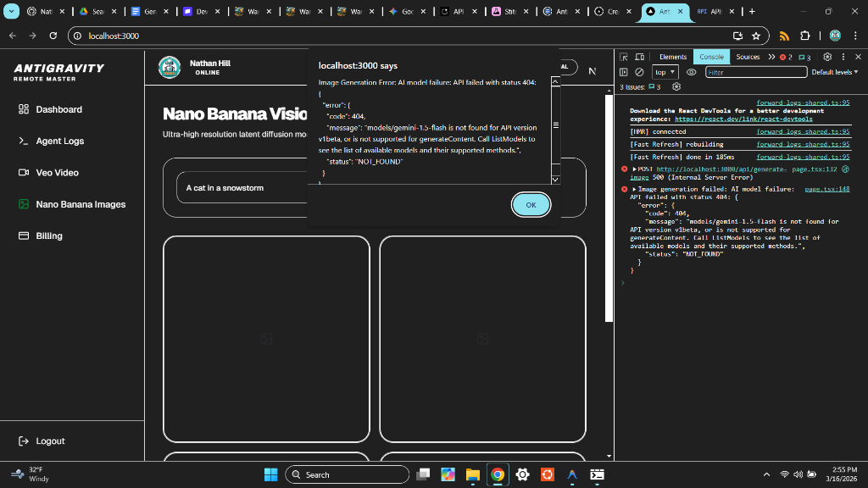
Task: Click OK to dismiss the error dialog
Action: click(x=531, y=204)
